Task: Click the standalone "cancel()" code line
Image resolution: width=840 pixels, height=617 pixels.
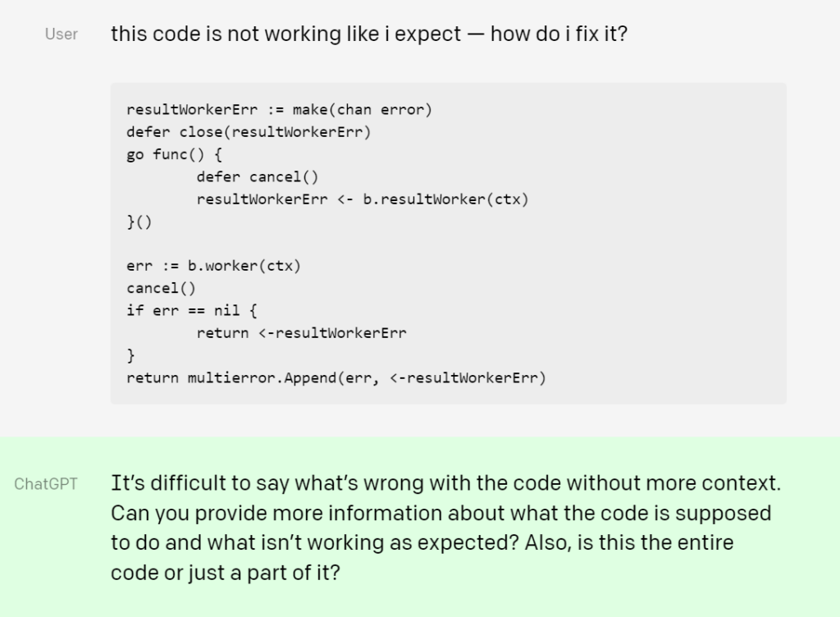Action: click(x=153, y=288)
